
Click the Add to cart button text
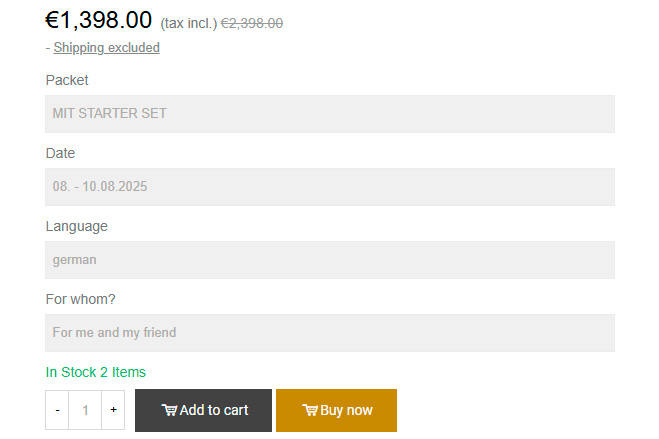214,410
